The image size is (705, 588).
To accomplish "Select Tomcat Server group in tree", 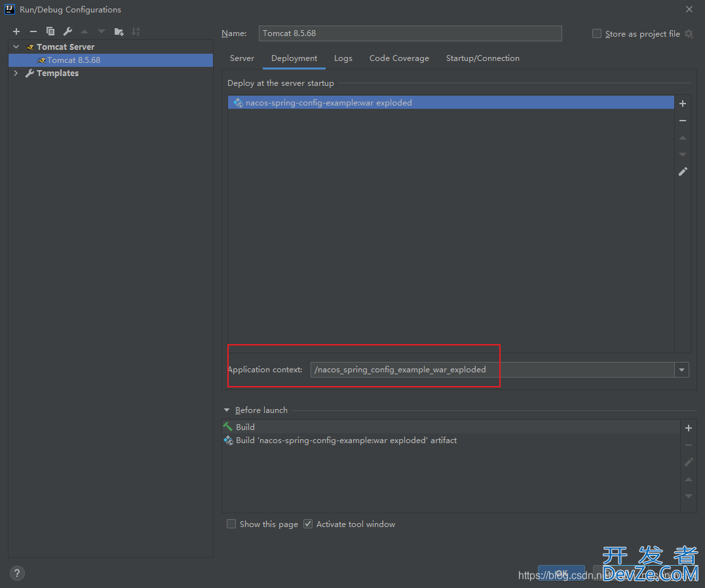I will tap(66, 47).
